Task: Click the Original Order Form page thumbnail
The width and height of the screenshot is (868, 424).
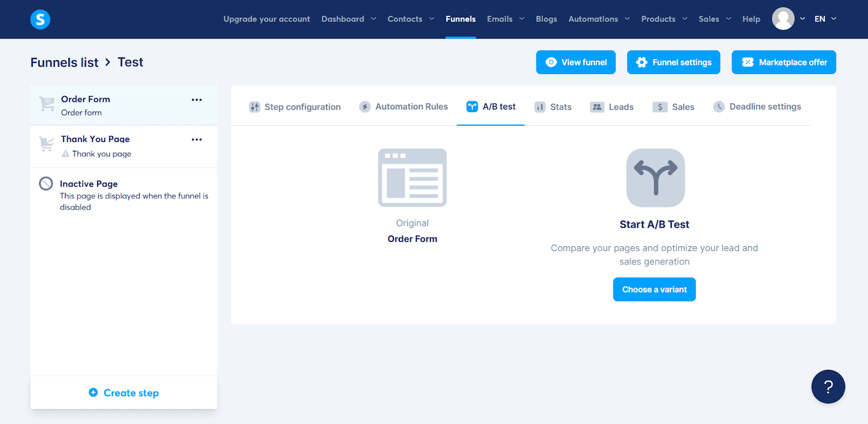Action: point(412,178)
